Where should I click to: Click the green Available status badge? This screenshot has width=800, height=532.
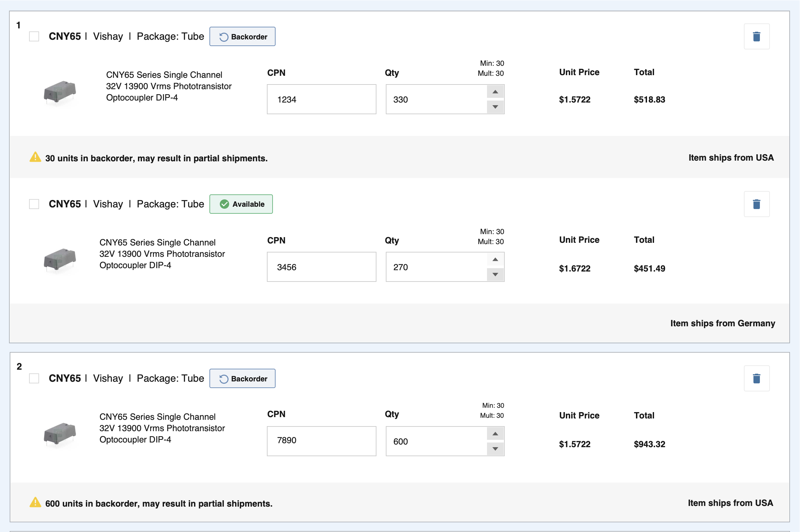click(241, 204)
